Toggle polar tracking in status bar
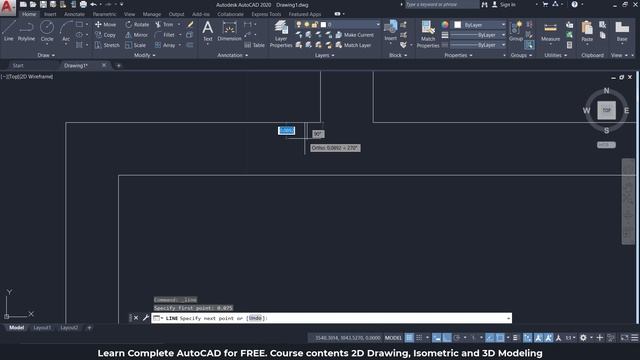The height and width of the screenshot is (360, 640). (457, 338)
